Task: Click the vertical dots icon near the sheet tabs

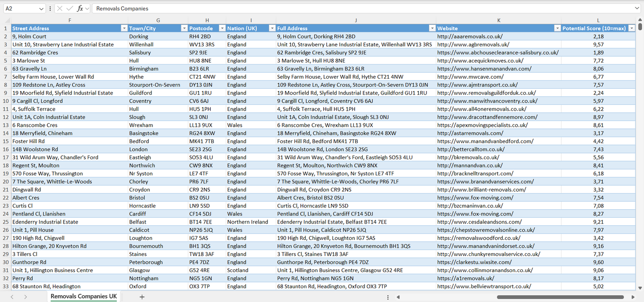Action: pos(387,296)
